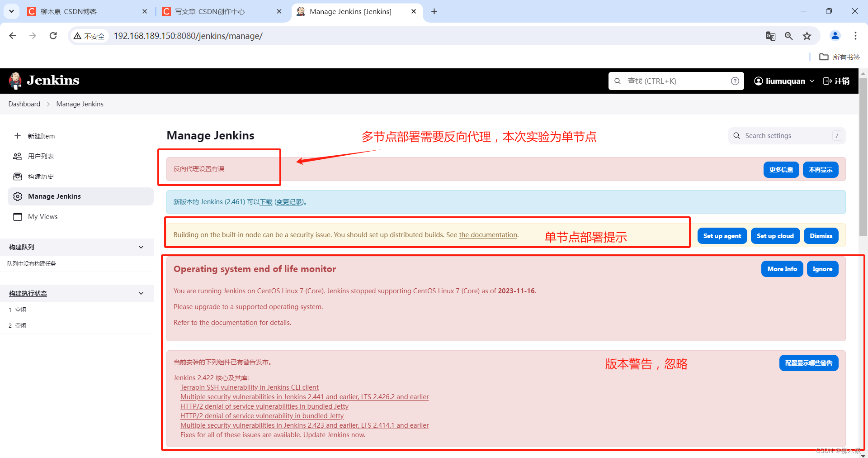The width and height of the screenshot is (868, 458).
Task: Open HTTP/2 denial of service vulnerabilities link
Action: 264,406
